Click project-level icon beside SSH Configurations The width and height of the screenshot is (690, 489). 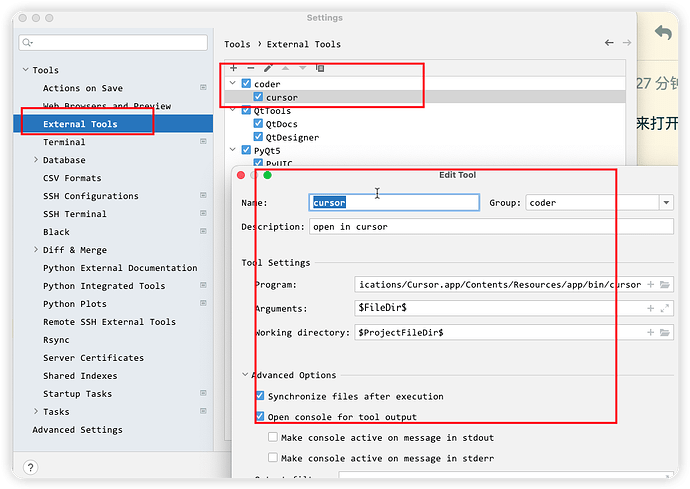click(203, 195)
